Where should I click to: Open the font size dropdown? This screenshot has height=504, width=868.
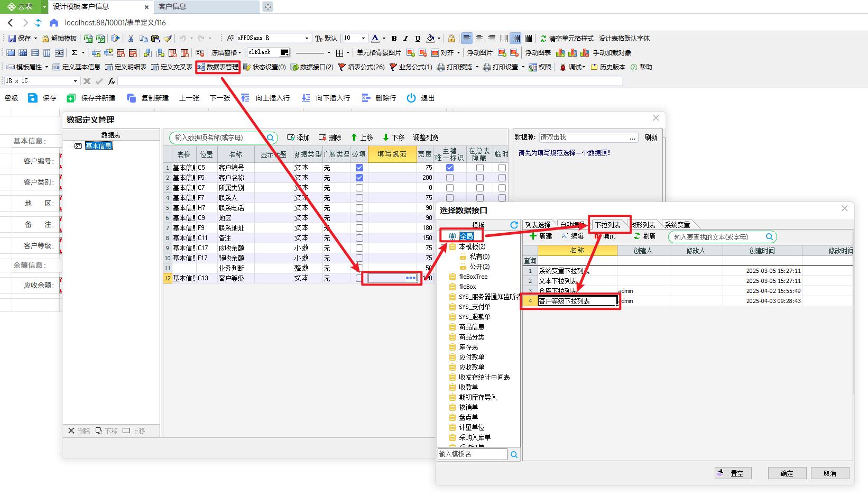(363, 38)
